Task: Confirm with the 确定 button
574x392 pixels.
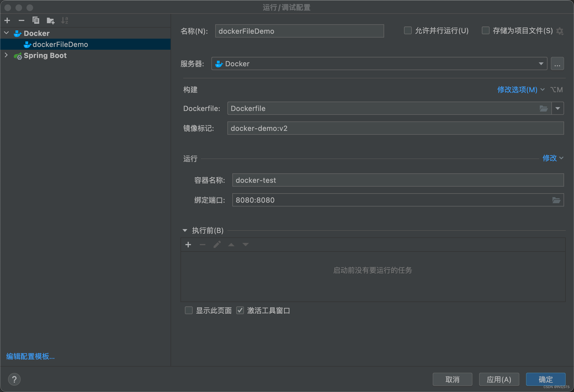Action: [x=546, y=379]
